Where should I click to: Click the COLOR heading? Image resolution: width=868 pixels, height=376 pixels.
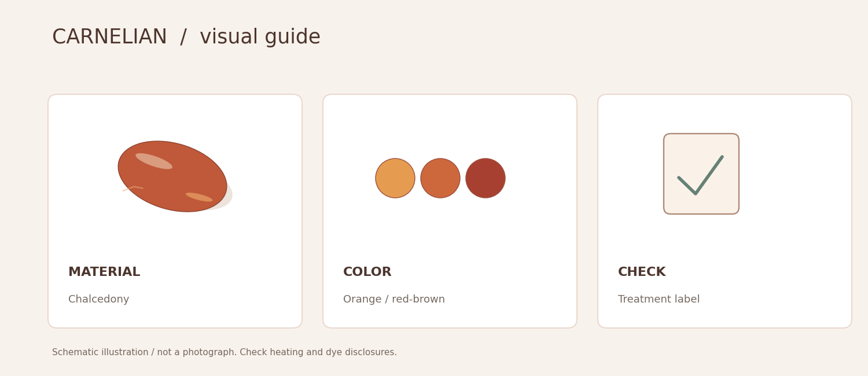pyautogui.click(x=367, y=272)
